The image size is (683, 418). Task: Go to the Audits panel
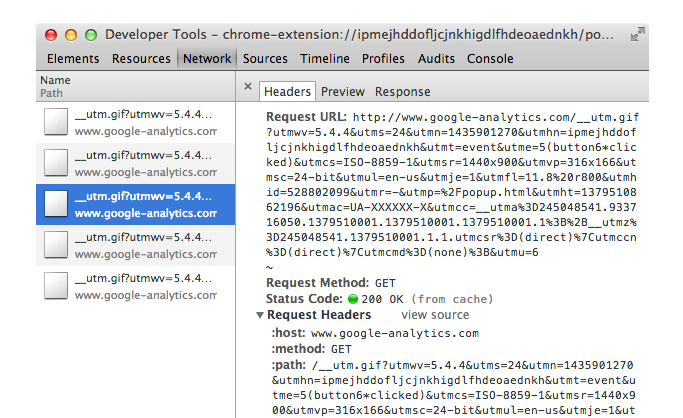click(436, 59)
